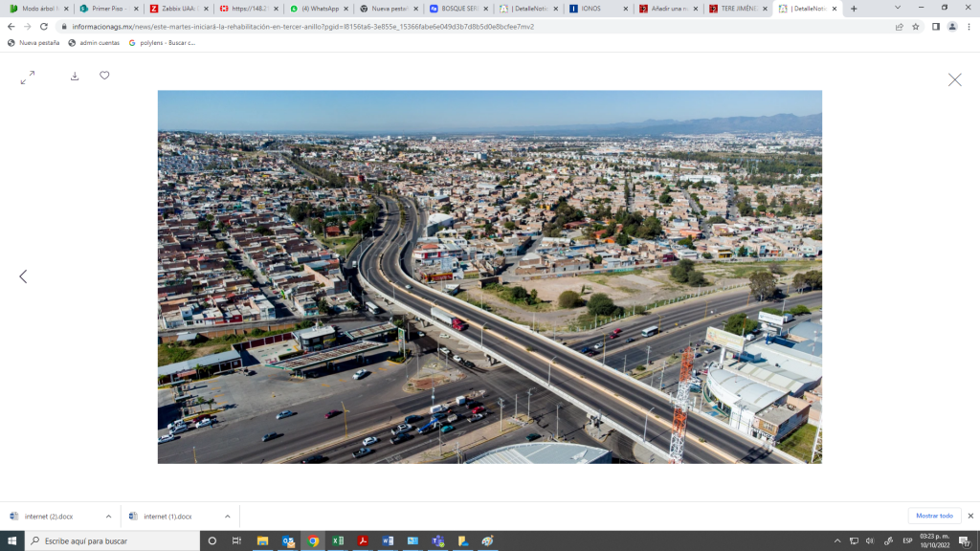Expand the image to fullscreen

28,77
